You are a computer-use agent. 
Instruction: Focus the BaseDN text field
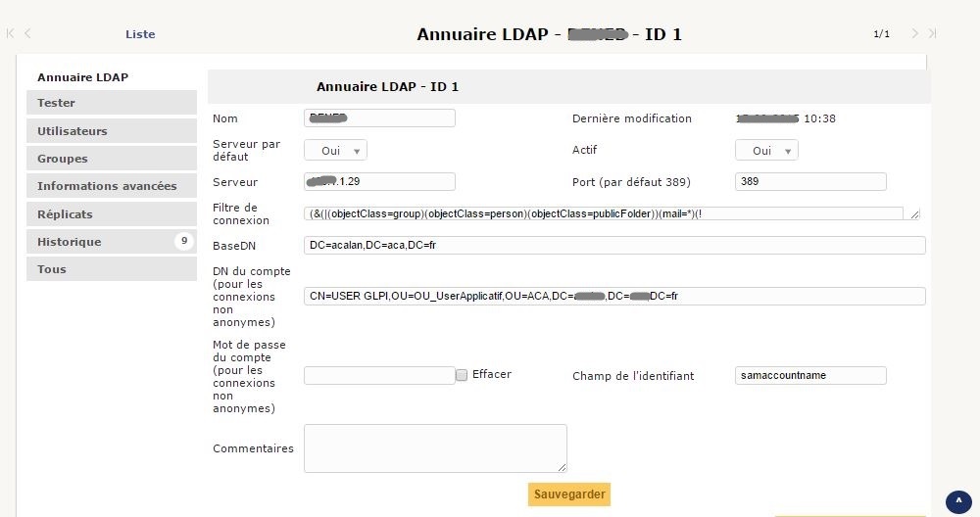coord(614,245)
